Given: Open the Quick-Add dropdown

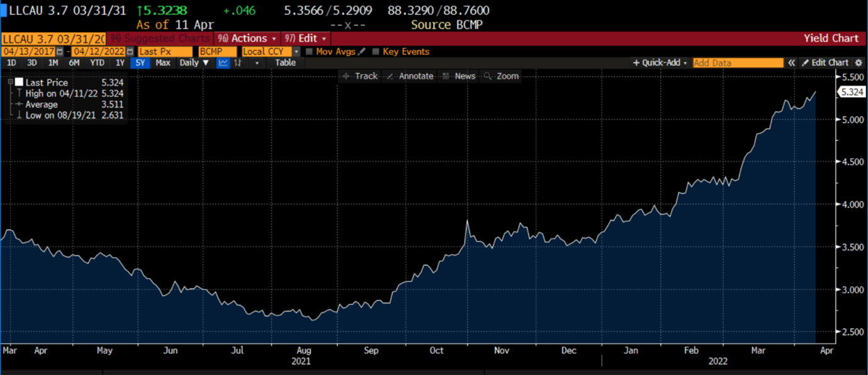Looking at the screenshot, I should [660, 62].
